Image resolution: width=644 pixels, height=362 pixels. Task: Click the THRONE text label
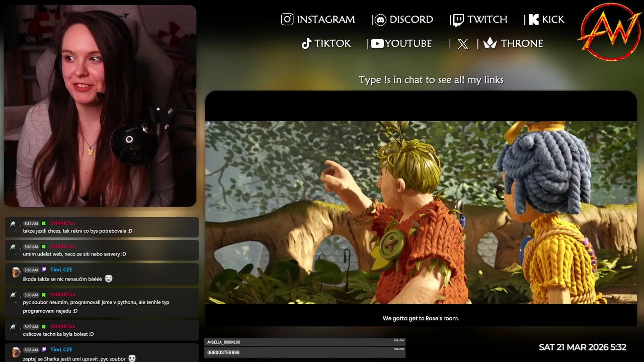(522, 44)
